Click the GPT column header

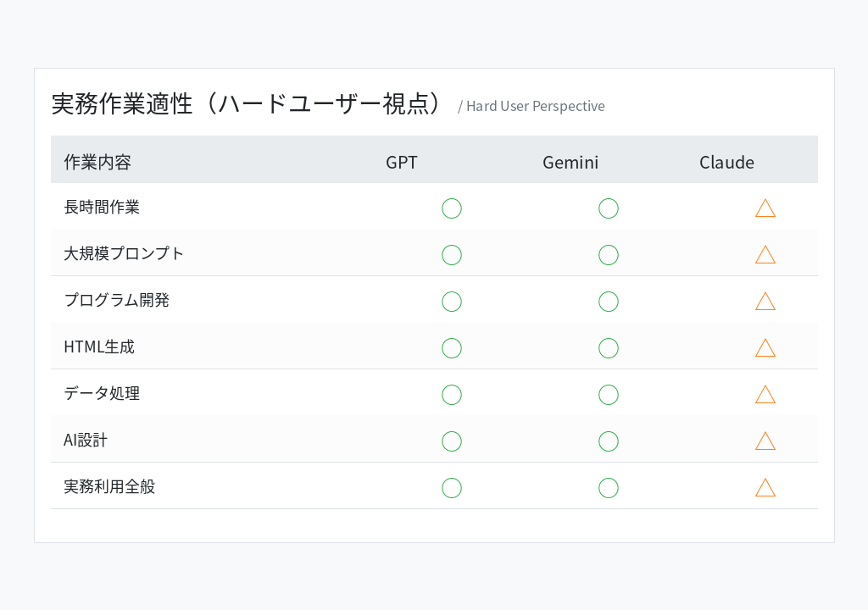(x=401, y=162)
